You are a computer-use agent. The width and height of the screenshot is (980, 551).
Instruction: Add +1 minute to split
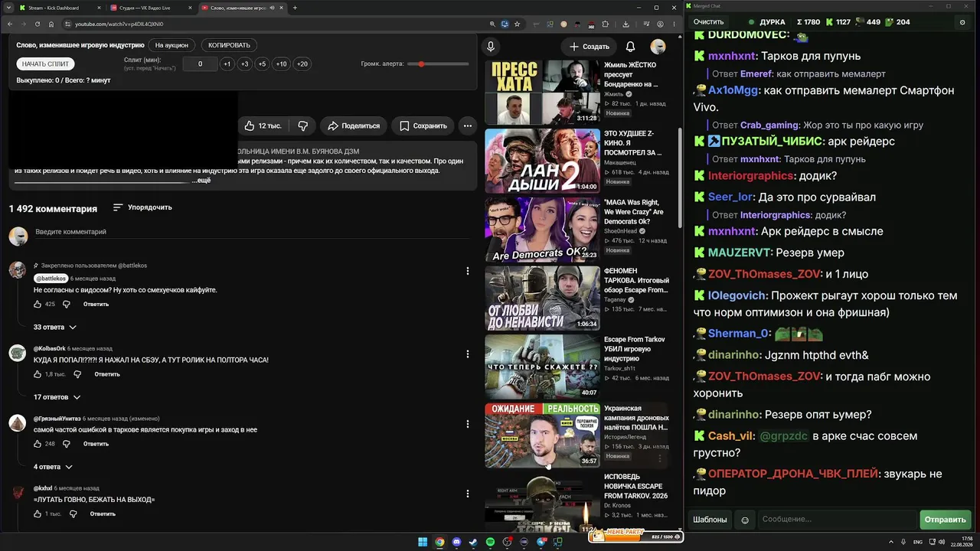(x=227, y=64)
